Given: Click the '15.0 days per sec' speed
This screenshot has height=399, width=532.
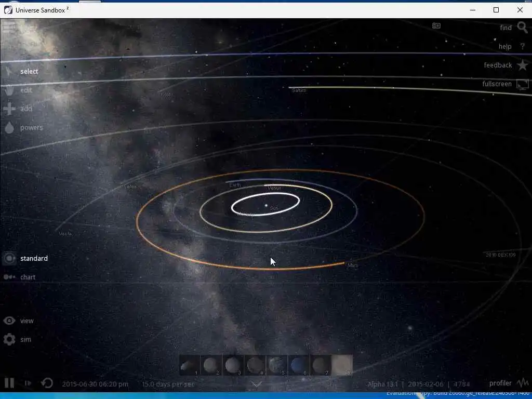Looking at the screenshot, I should [x=168, y=384].
